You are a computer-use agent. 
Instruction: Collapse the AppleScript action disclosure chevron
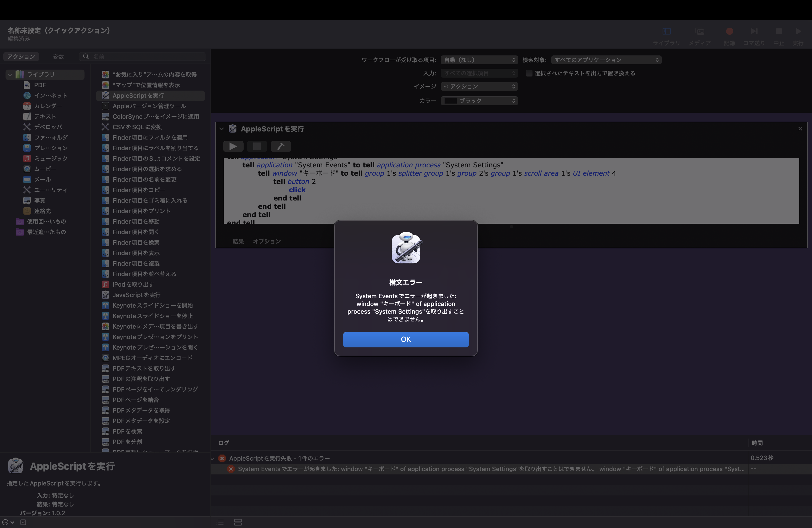pyautogui.click(x=222, y=129)
